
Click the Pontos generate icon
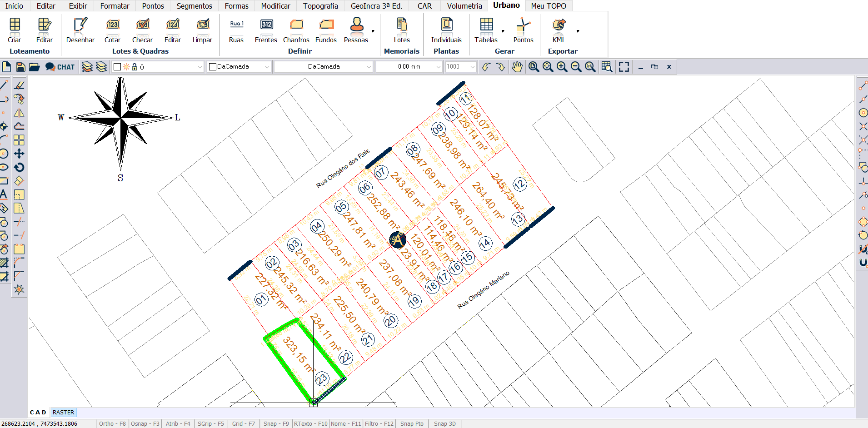[x=523, y=30]
